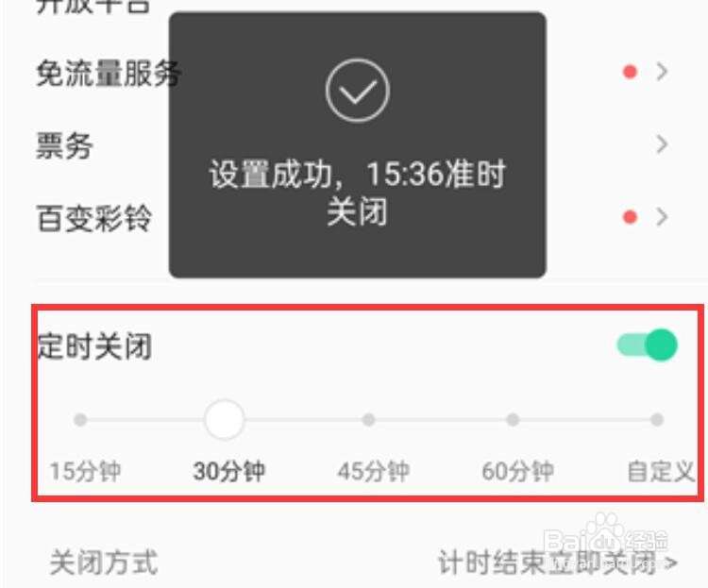Click the red dot beside 百变彩铃

click(630, 217)
